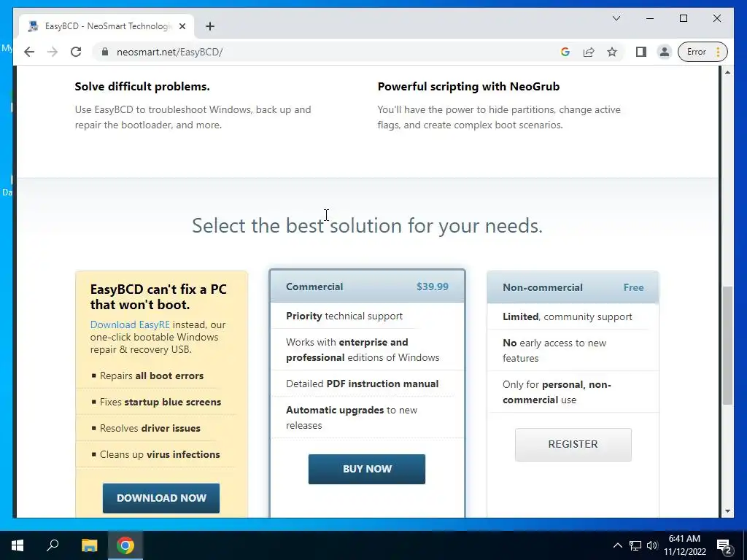Open the tab search chevron
Viewport: 747px width, 560px height.
(x=616, y=18)
